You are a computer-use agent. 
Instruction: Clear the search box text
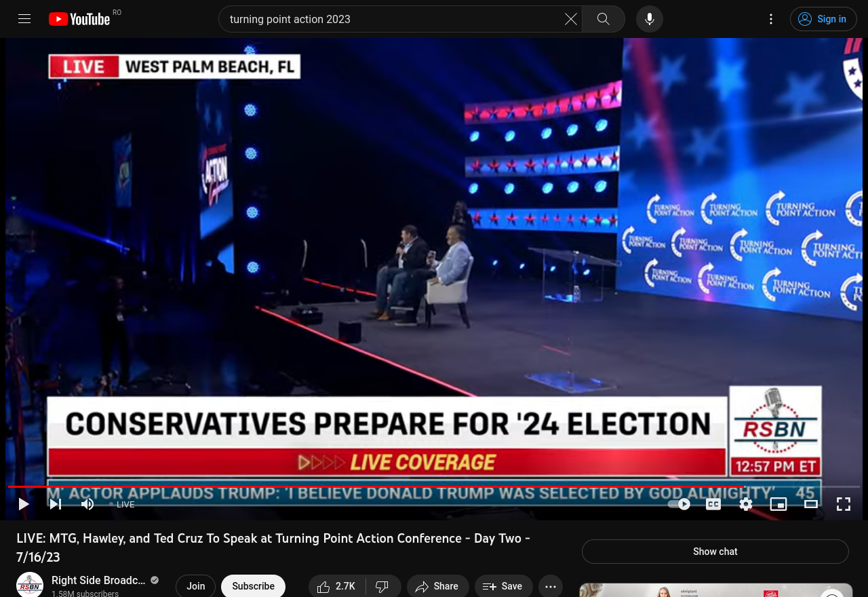[x=571, y=19]
